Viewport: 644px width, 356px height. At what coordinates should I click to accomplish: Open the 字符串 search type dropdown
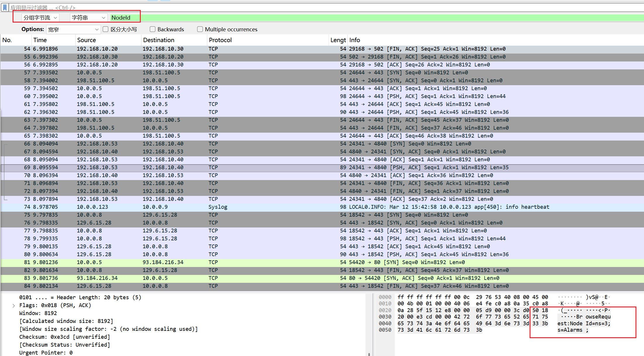(88, 18)
